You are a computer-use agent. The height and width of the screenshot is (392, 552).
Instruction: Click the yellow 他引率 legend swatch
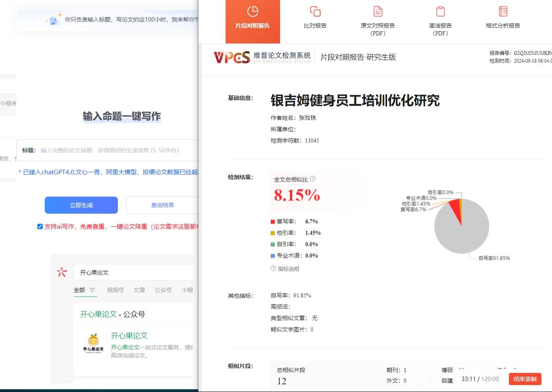(x=273, y=233)
